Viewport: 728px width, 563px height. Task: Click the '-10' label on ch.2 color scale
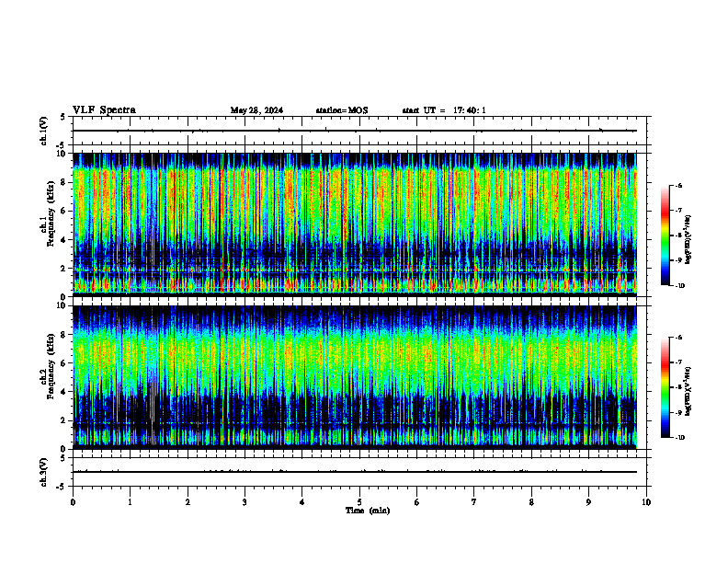coord(679,438)
